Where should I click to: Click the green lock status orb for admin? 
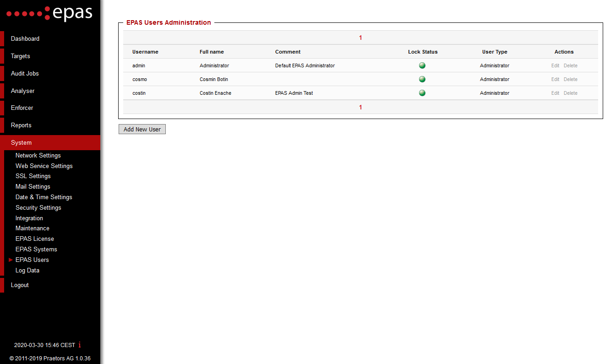click(x=422, y=65)
